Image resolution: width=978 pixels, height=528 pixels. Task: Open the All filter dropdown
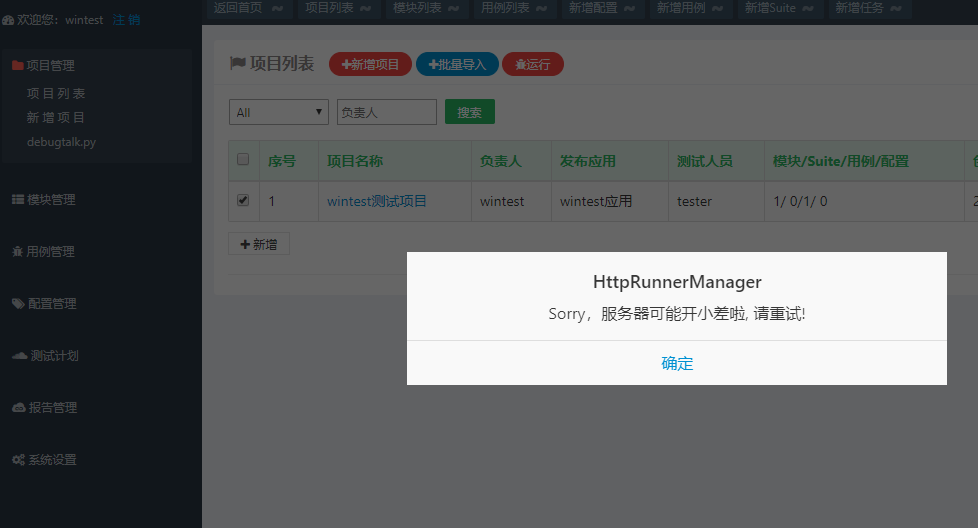pos(279,113)
